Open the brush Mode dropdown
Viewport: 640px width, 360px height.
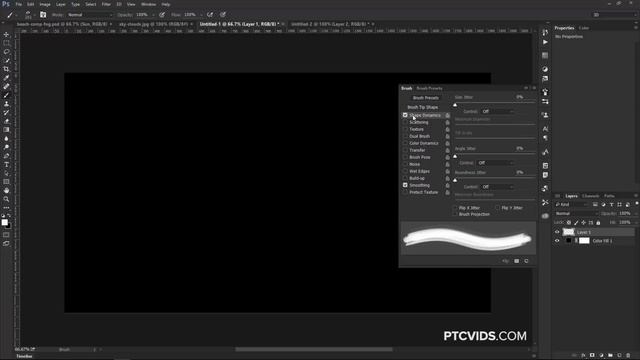coord(90,15)
